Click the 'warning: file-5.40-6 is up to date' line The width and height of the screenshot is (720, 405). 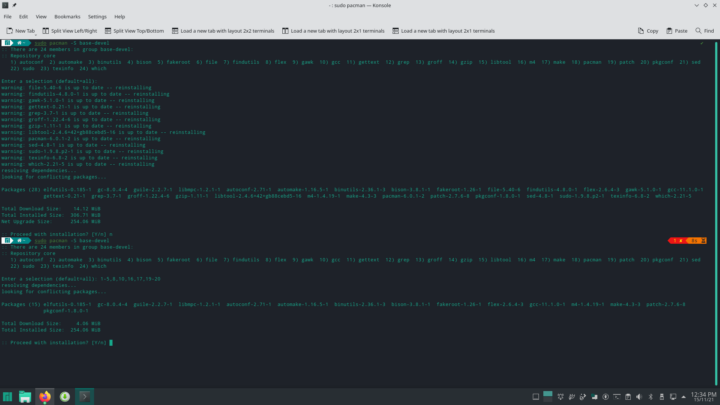76,88
